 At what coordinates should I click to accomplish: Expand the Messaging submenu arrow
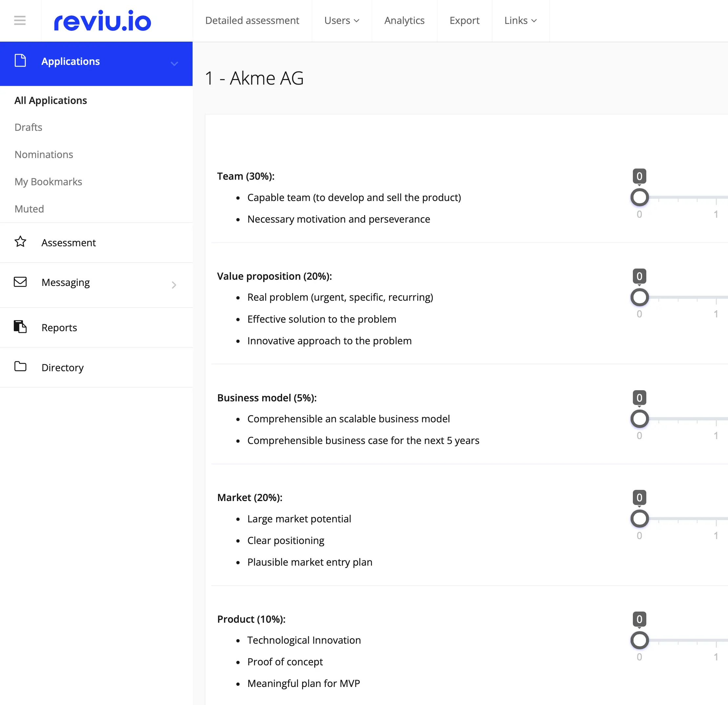tap(174, 285)
